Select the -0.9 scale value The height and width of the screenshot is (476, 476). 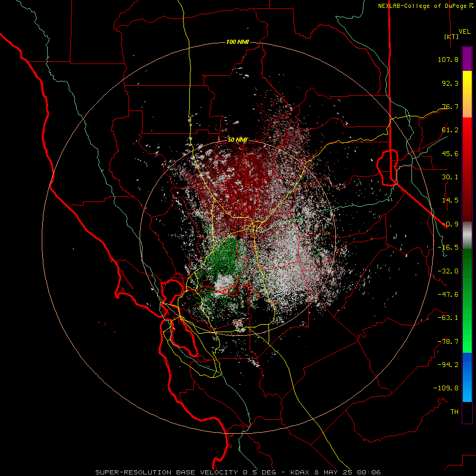[x=450, y=224]
